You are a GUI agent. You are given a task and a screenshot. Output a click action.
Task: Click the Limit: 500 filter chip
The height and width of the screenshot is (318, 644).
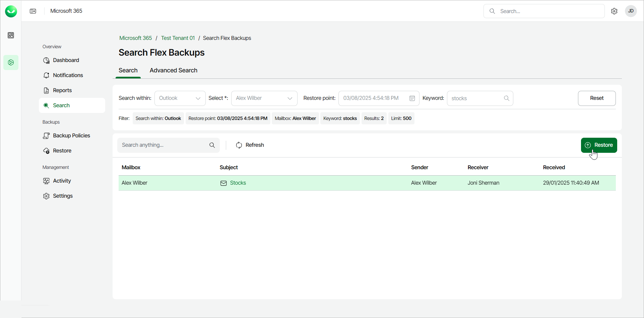tap(401, 118)
